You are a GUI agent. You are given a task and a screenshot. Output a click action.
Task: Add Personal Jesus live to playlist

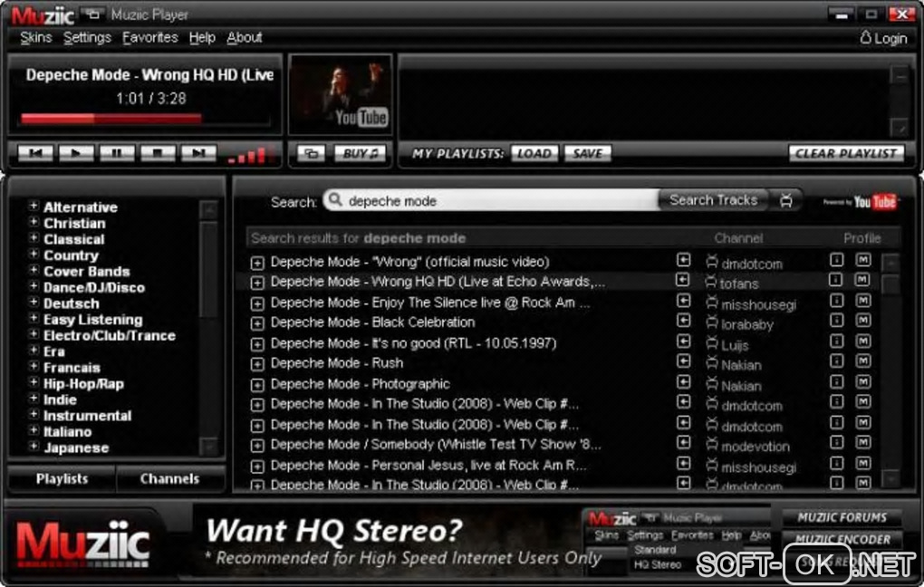683,463
